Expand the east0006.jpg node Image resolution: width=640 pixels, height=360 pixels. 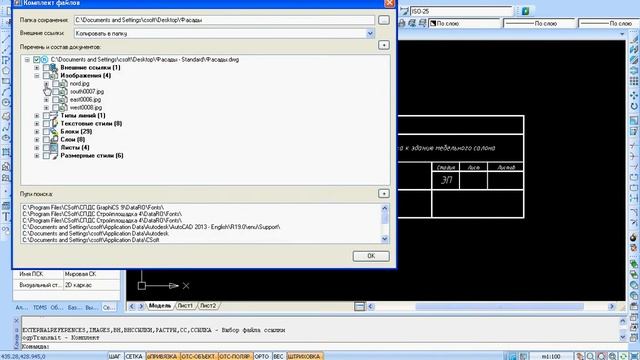pyautogui.click(x=46, y=100)
